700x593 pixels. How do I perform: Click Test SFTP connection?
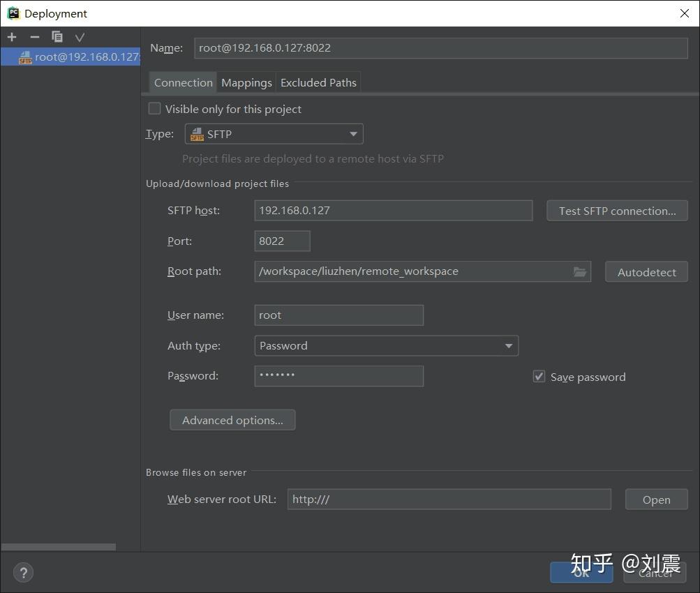617,210
